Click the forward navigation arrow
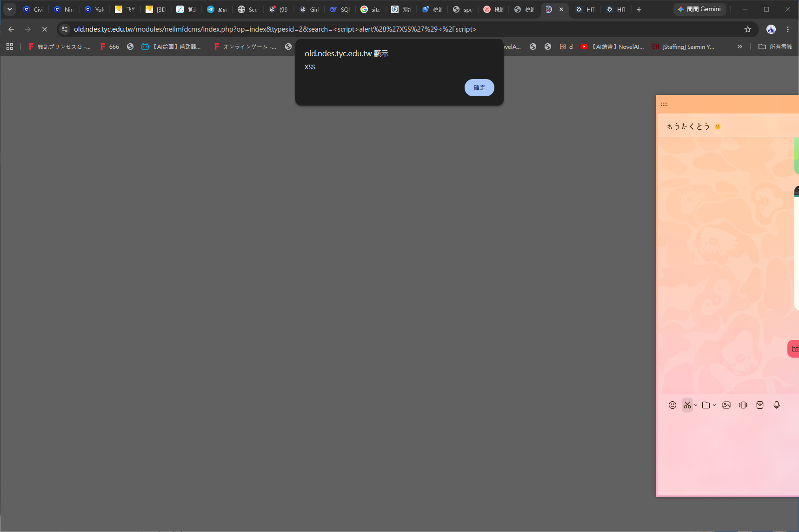 pos(28,29)
